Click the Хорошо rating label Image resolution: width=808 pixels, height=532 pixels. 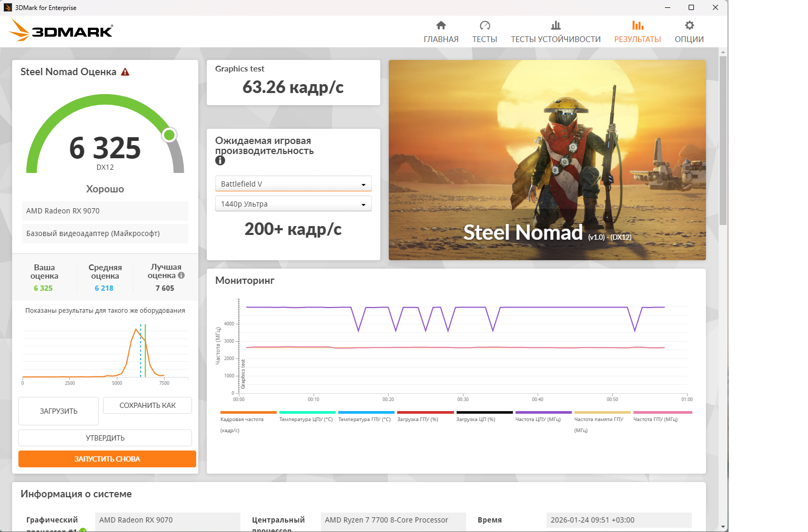[105, 189]
